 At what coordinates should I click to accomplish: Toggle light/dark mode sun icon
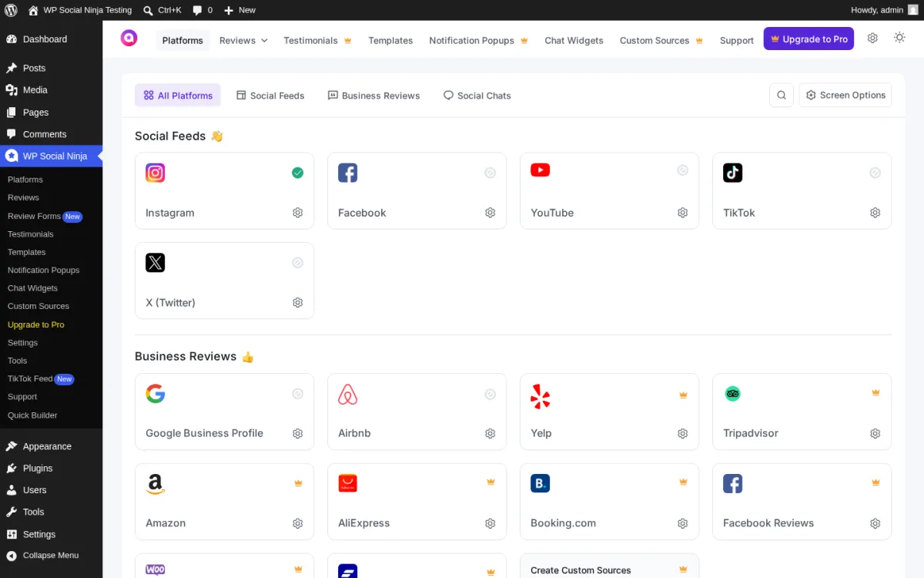click(x=899, y=38)
